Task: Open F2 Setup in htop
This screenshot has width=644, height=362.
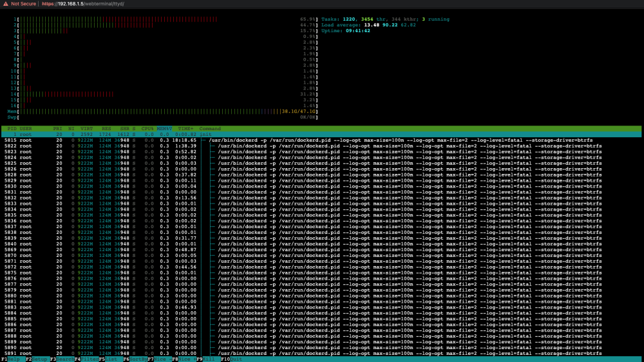Action: pos(37,359)
